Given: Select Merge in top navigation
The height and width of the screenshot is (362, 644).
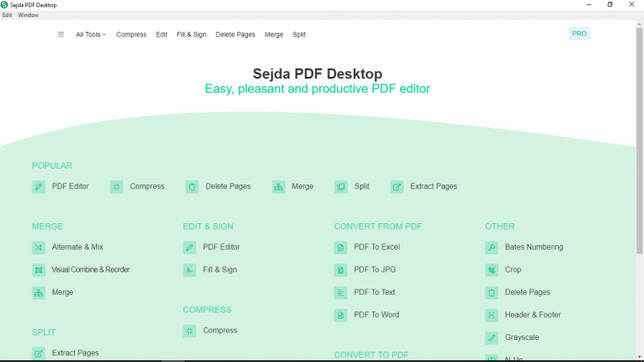Looking at the screenshot, I should [x=274, y=35].
